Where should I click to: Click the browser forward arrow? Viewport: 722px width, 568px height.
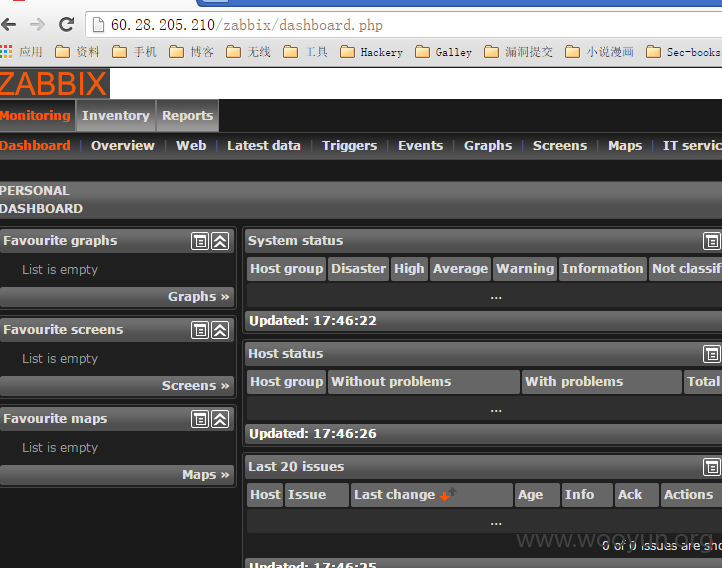(37, 24)
